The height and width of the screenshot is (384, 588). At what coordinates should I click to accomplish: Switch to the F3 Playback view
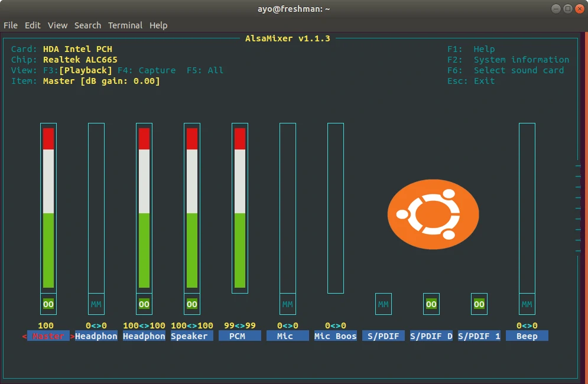[x=77, y=70]
